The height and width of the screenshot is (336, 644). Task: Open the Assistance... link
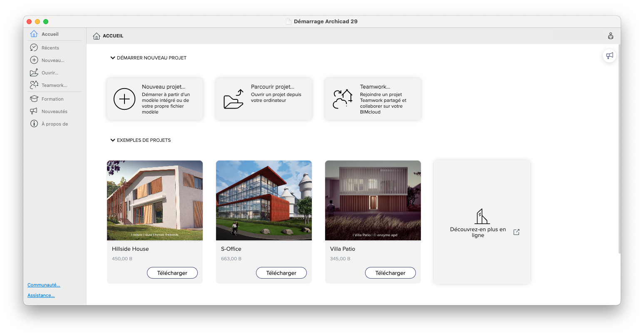click(41, 295)
